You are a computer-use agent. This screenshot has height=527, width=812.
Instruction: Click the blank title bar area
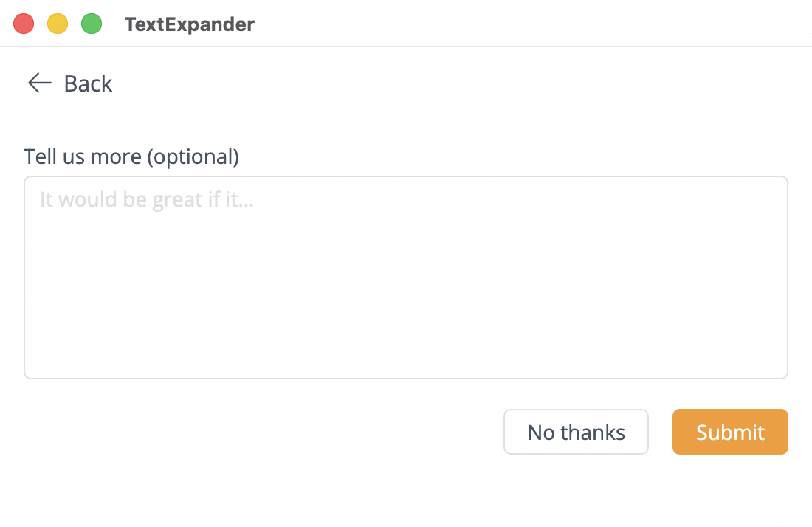tap(517, 24)
